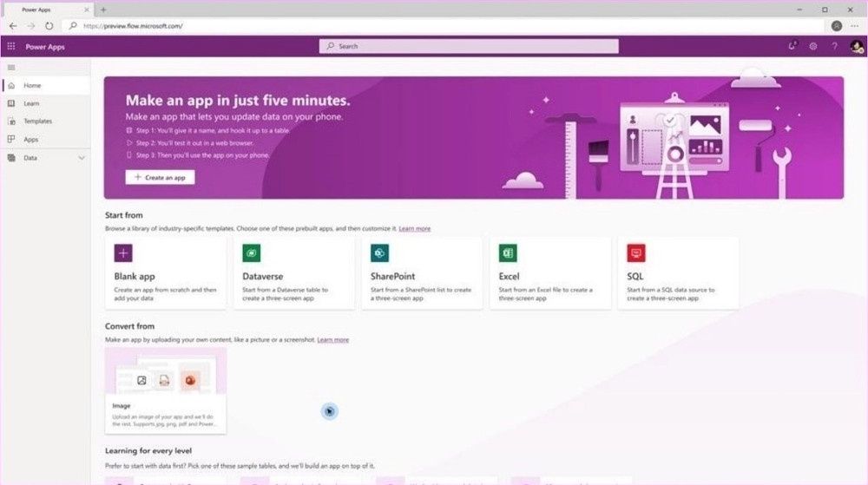Click Create an app button
Viewport: 868px width, 485px height.
(160, 178)
